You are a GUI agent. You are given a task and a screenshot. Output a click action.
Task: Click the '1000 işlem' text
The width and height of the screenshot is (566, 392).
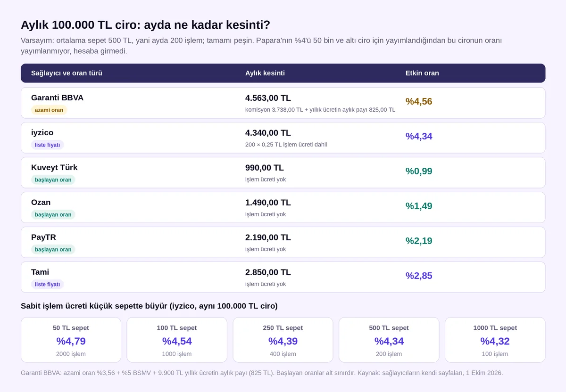177,354
